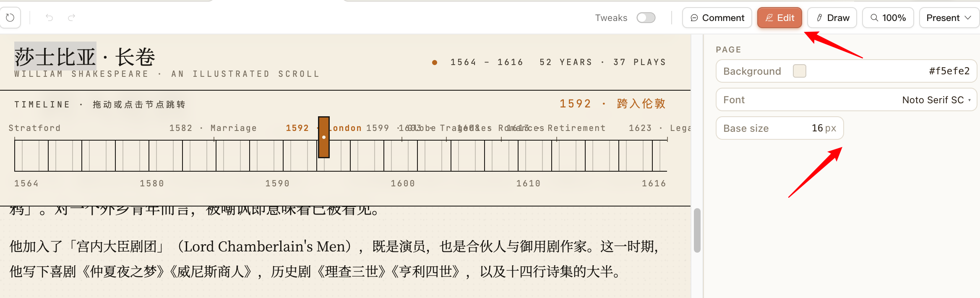
Task: Click the 长卷 title text
Action: 135,57
